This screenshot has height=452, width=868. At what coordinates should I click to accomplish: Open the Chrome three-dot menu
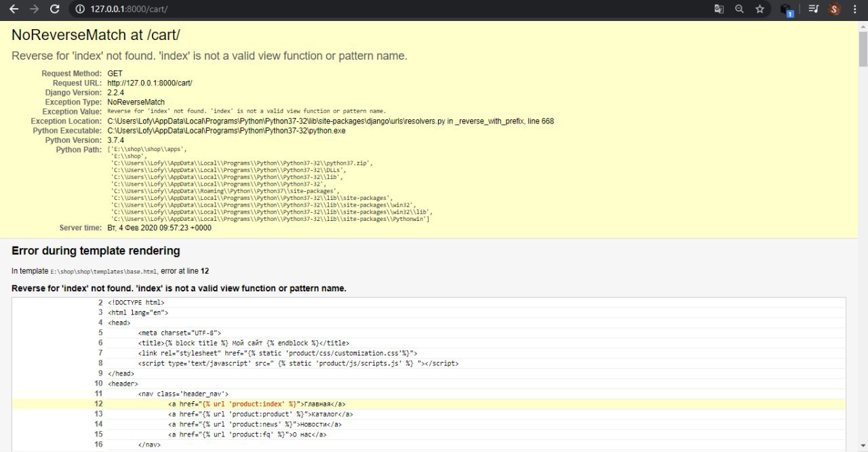[854, 9]
